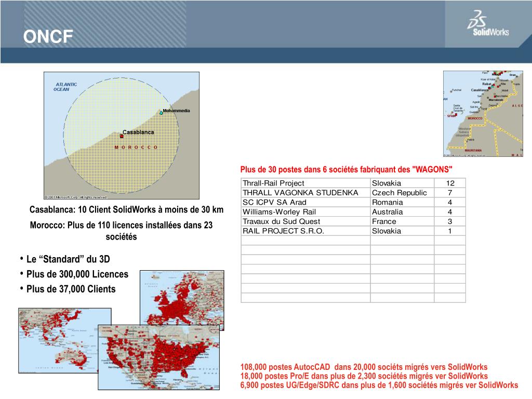The height and width of the screenshot is (399, 532).
Task: Click Slovakia cell in Thrall-Rail Project row
Action: point(403,183)
